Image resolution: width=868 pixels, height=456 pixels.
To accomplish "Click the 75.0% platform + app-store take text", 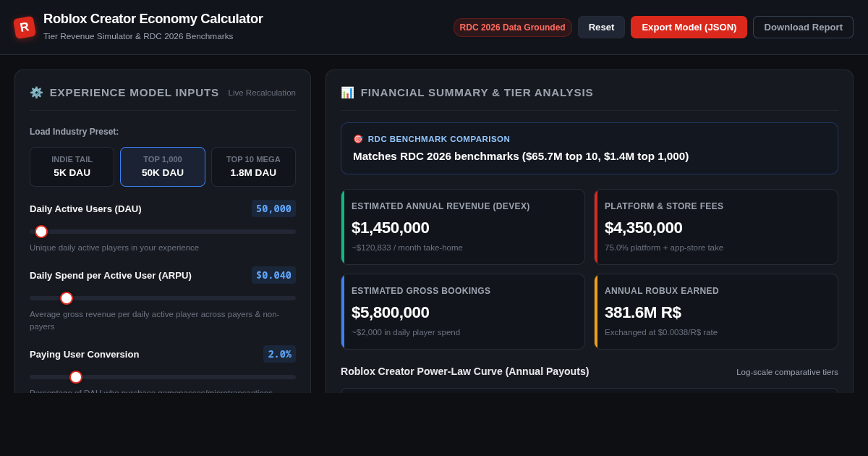I will pos(664,248).
